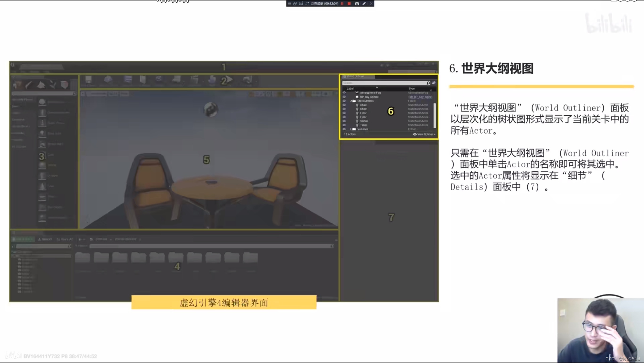Image resolution: width=644 pixels, height=363 pixels.
Task: Select the Geometry Editing mode icon
Action: point(65,85)
